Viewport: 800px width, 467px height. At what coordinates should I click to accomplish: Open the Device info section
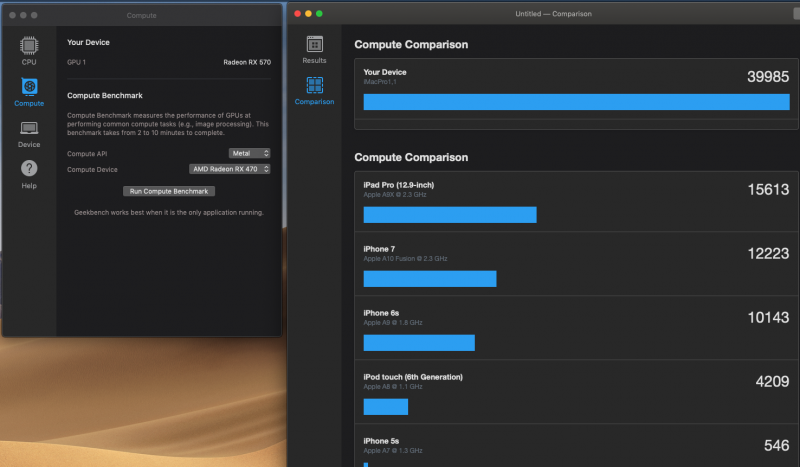click(x=29, y=134)
